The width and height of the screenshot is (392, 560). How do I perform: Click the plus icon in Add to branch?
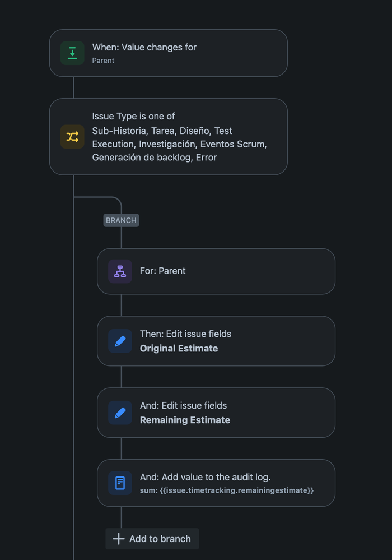(x=119, y=539)
